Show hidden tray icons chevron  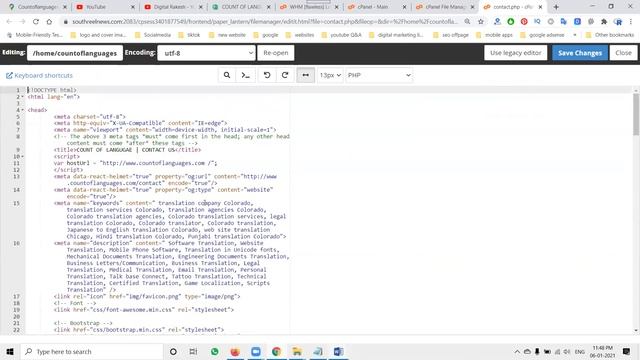point(517,351)
